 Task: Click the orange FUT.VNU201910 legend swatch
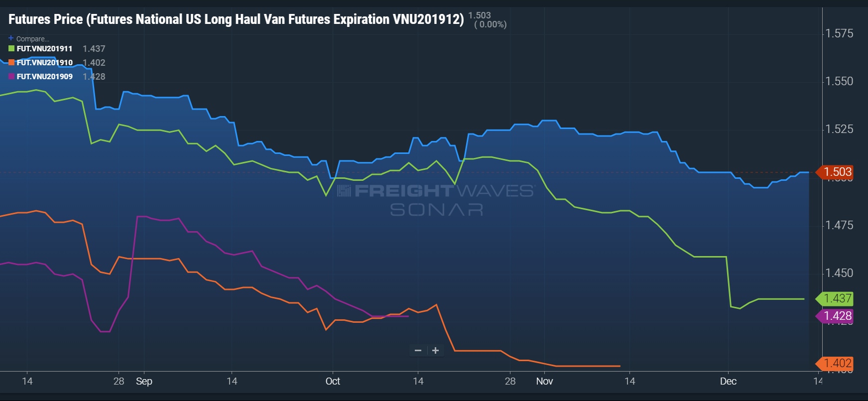[x=11, y=63]
